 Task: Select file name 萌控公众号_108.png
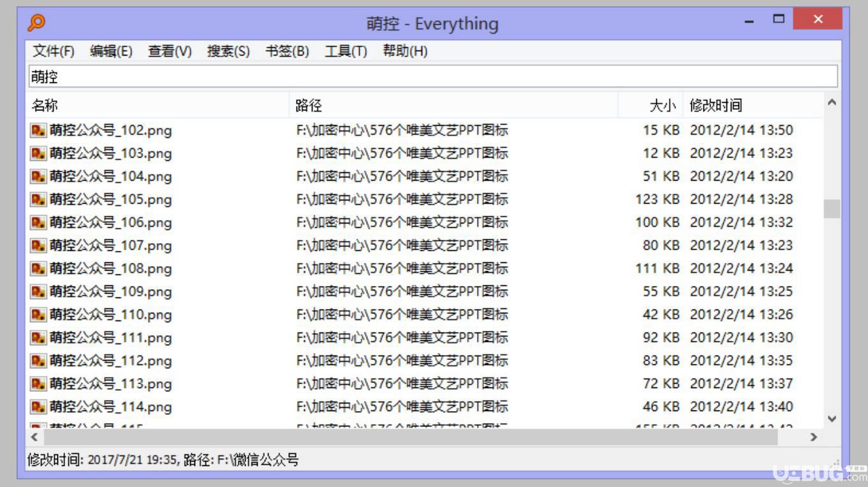point(111,269)
